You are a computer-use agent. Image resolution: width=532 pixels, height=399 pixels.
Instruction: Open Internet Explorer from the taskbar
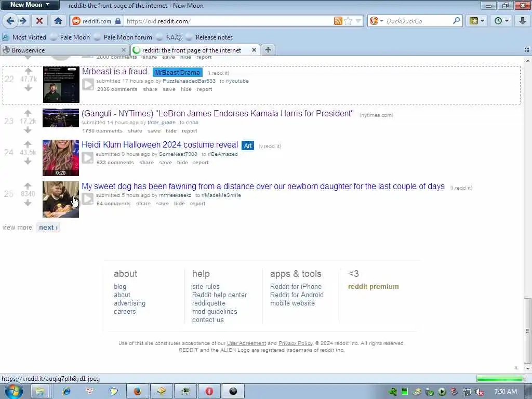click(x=66, y=392)
